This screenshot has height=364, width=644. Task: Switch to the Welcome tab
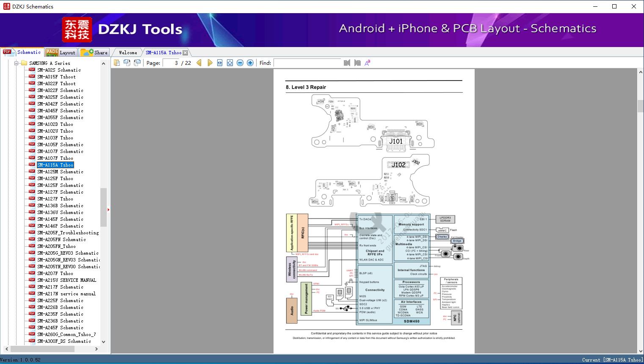(127, 53)
